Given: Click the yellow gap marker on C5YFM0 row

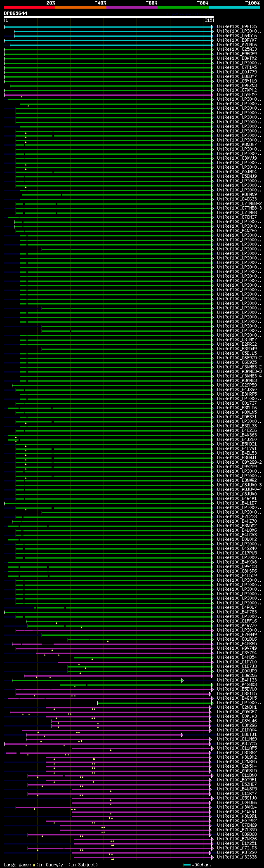Looking at the screenshot, I should point(22,97).
